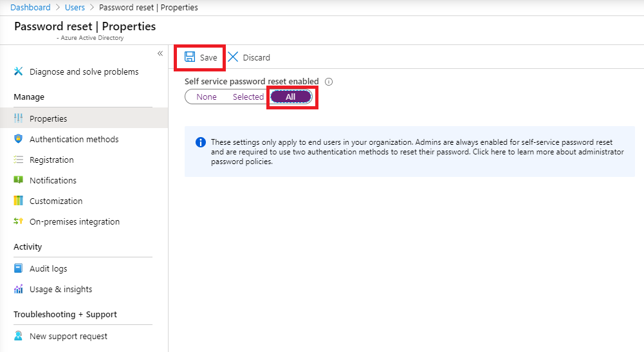Navigate to Users in the breadcrumb
This screenshot has width=644, height=352.
pyautogui.click(x=75, y=8)
